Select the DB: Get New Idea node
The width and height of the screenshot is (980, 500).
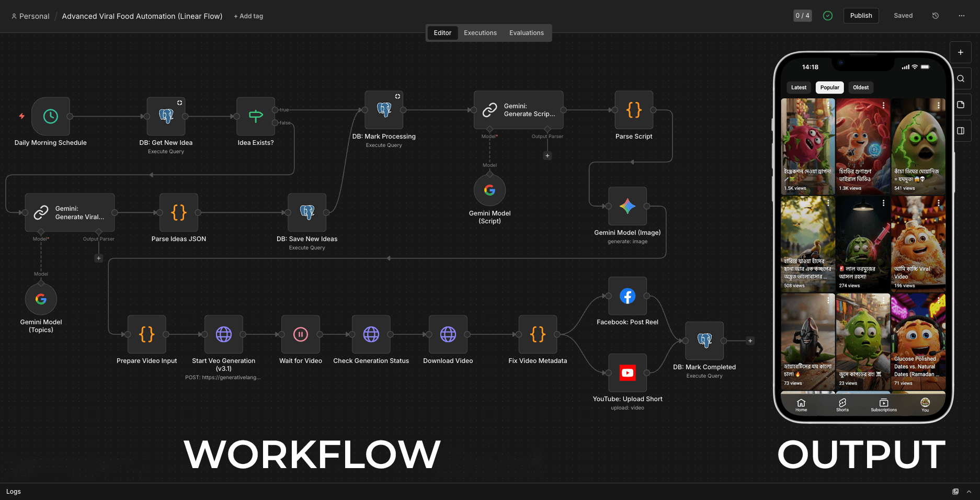(166, 117)
